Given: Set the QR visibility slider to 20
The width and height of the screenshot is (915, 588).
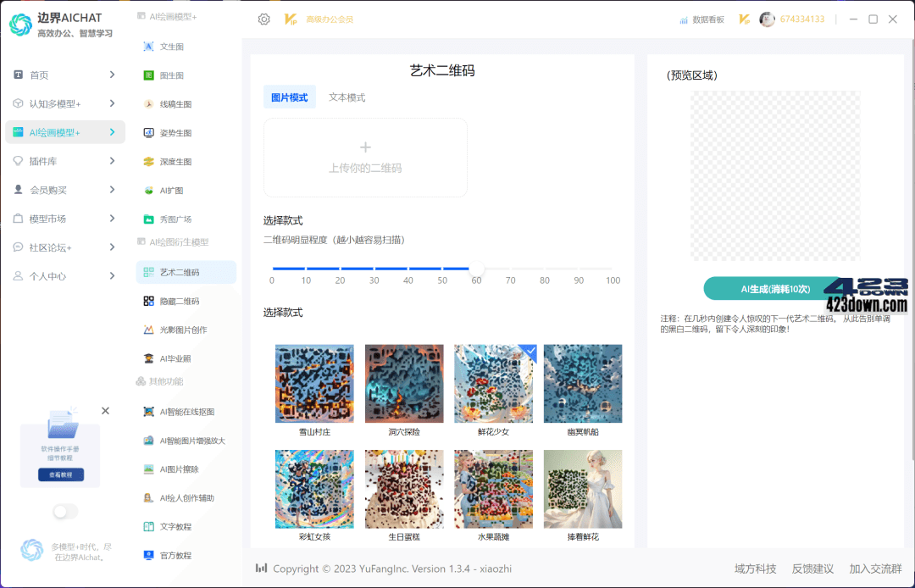Looking at the screenshot, I should pos(341,269).
